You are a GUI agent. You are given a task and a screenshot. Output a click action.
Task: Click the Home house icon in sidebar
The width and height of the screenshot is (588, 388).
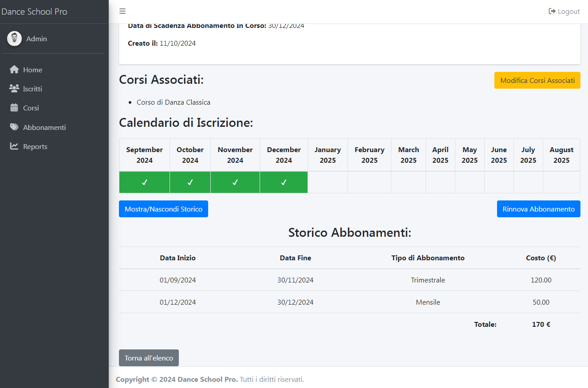(x=14, y=70)
